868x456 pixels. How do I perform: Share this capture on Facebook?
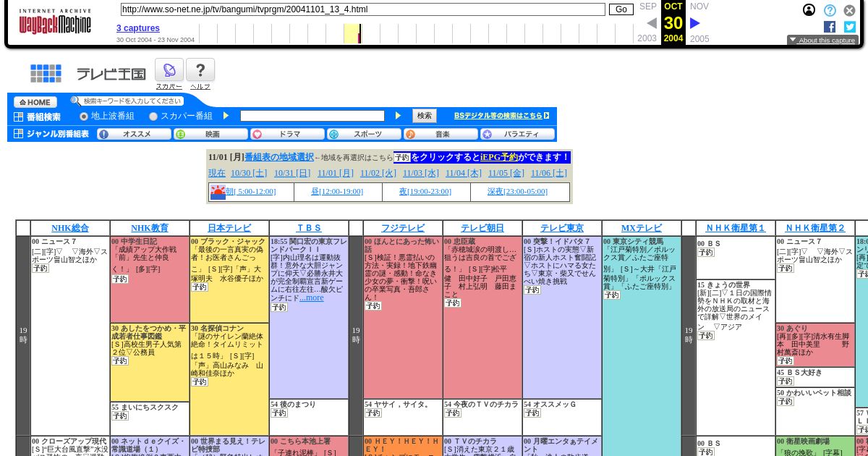[x=830, y=27]
